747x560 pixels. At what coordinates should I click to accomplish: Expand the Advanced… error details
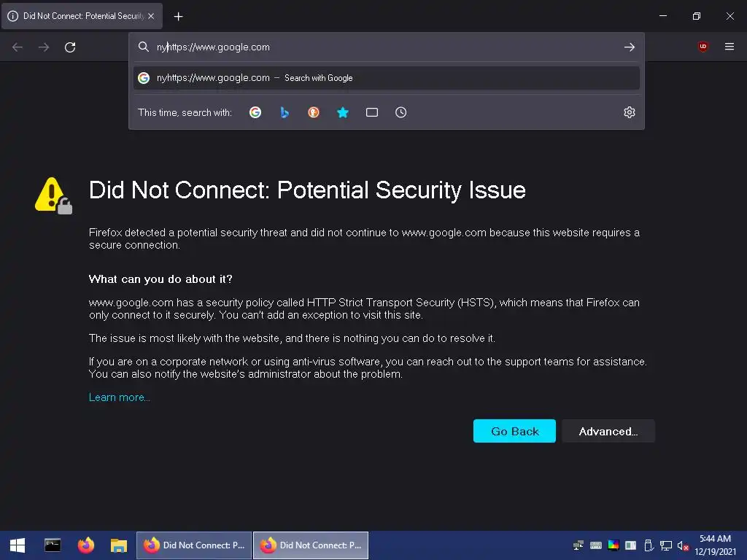pos(608,431)
